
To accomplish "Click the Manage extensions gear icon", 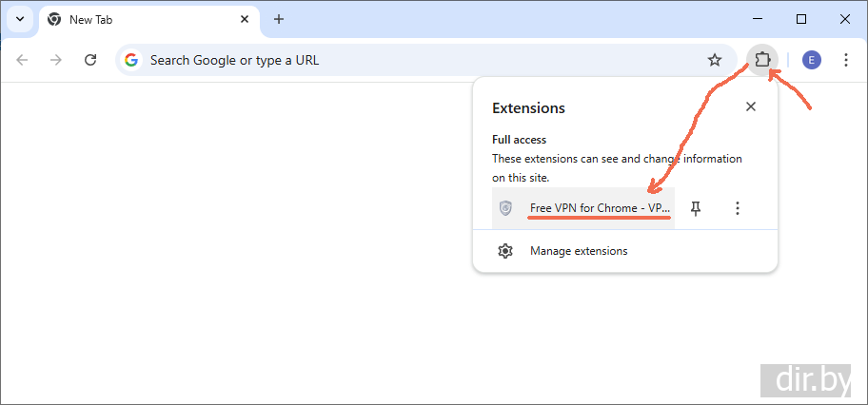I will pyautogui.click(x=505, y=251).
